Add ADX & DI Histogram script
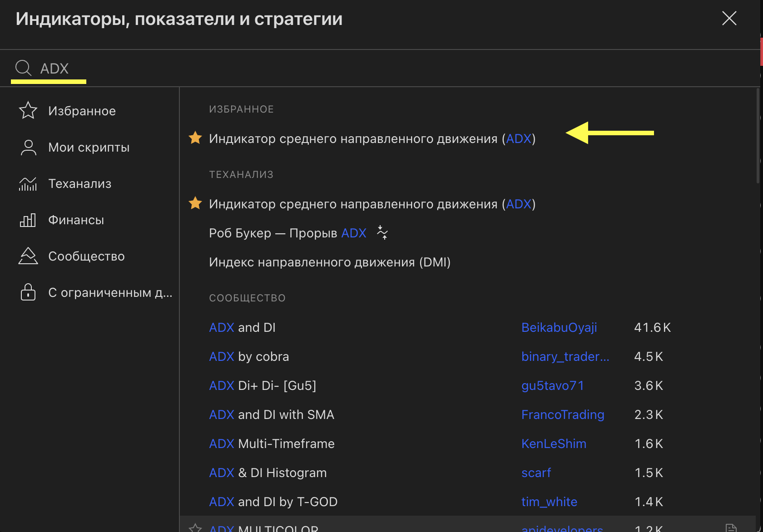763x532 pixels. click(x=268, y=473)
